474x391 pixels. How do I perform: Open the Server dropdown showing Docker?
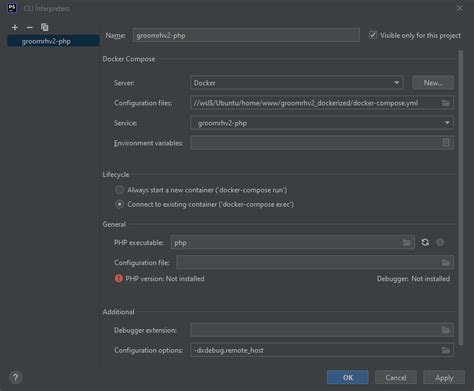click(297, 83)
